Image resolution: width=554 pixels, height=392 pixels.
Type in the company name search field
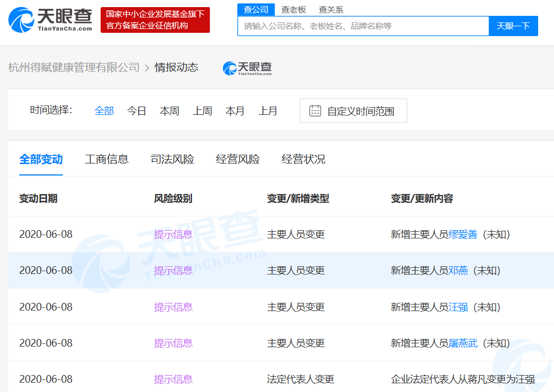click(362, 26)
